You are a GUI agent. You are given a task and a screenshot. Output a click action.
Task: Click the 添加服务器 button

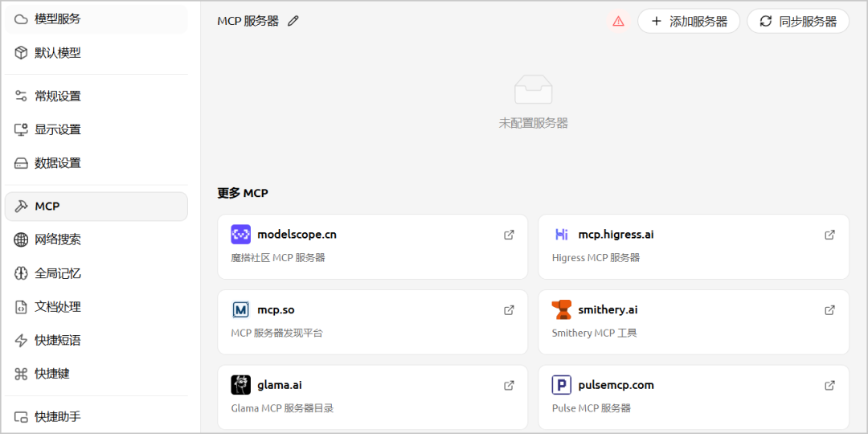[x=689, y=22]
